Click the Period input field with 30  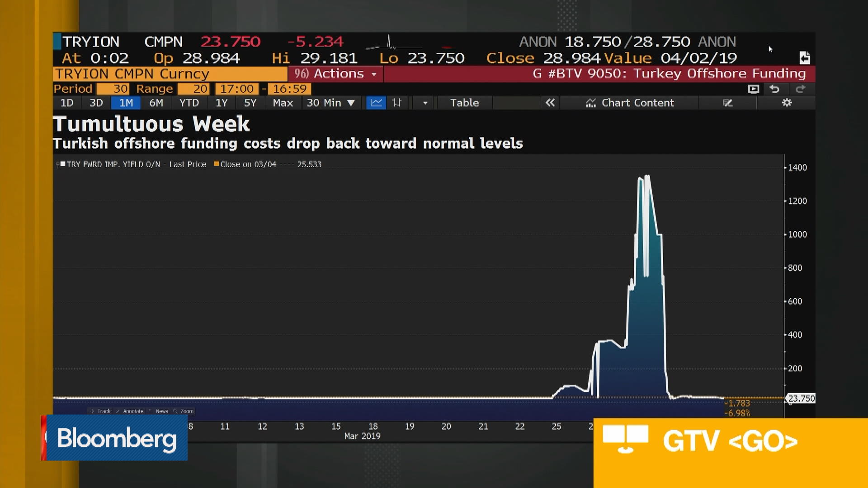113,89
